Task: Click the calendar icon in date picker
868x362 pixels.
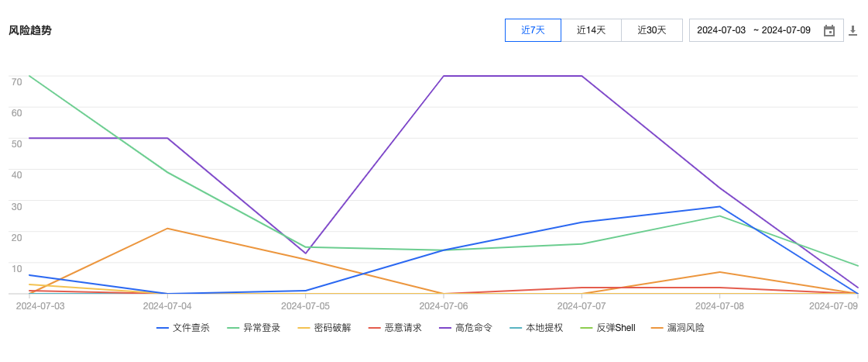Action: 829,30
